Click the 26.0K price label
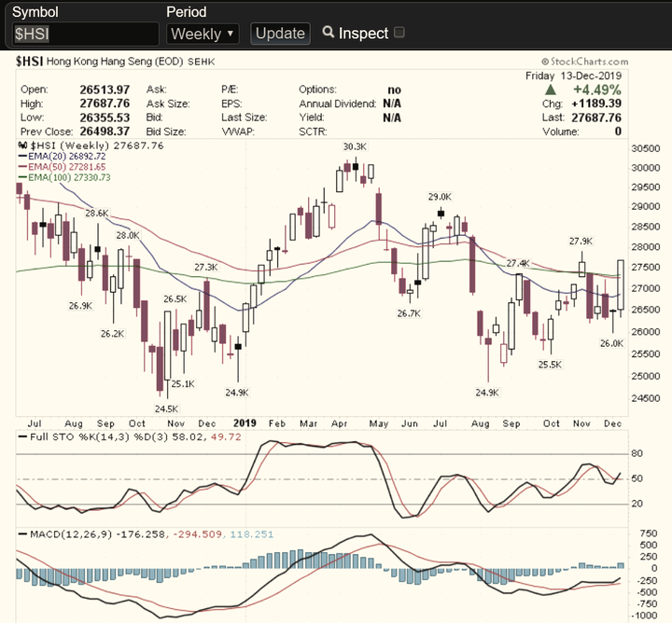Image resolution: width=672 pixels, height=623 pixels. 611,343
